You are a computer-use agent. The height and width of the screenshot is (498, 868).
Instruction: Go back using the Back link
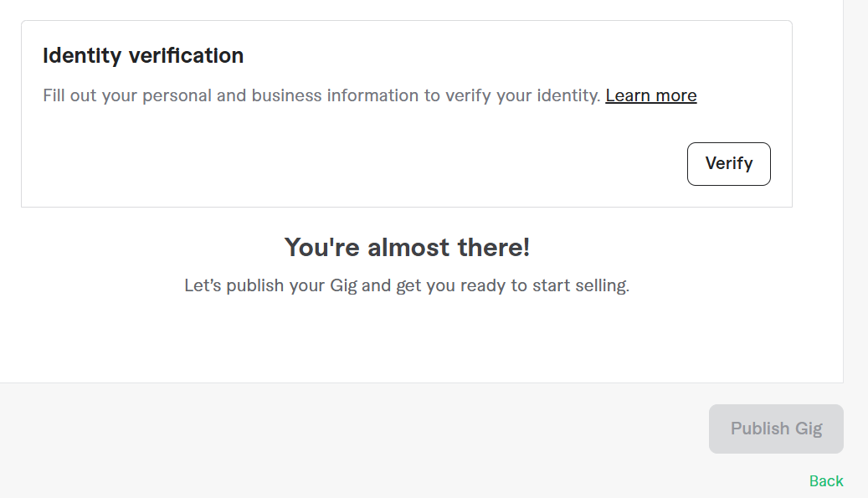point(825,481)
